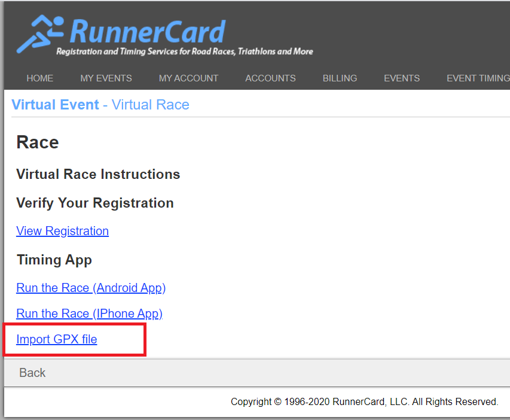Select ACCOUNTS in the navigation bar
The image size is (510, 420).
coord(270,78)
